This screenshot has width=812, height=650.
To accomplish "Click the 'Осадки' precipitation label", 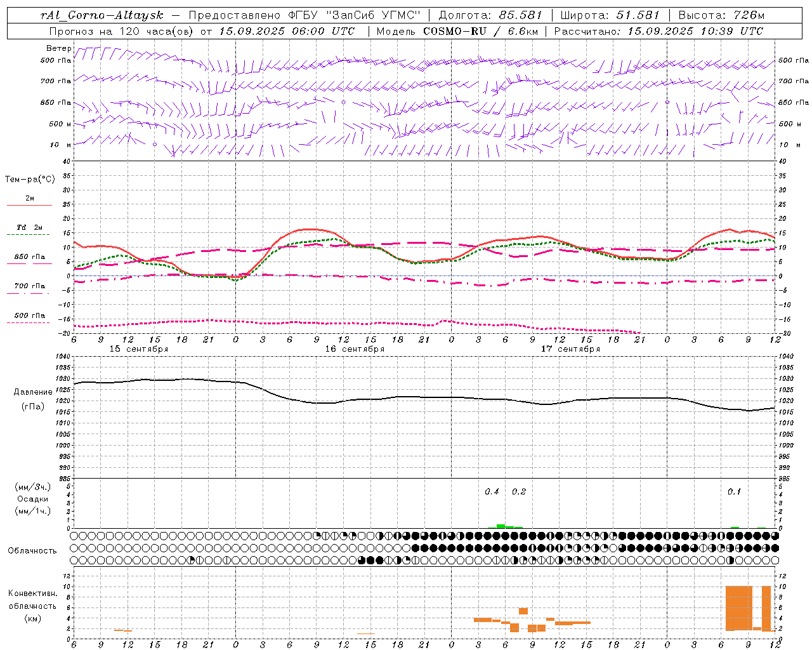I will click(x=33, y=499).
